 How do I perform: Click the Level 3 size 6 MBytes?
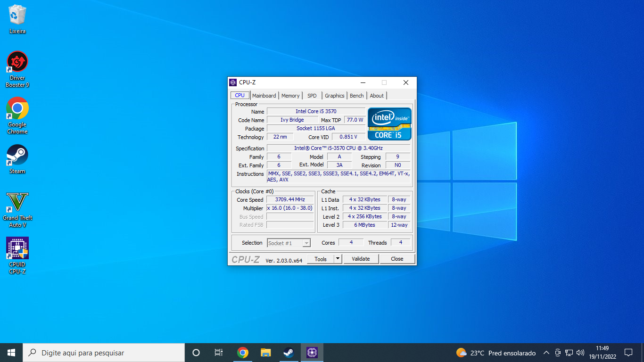[x=364, y=225]
